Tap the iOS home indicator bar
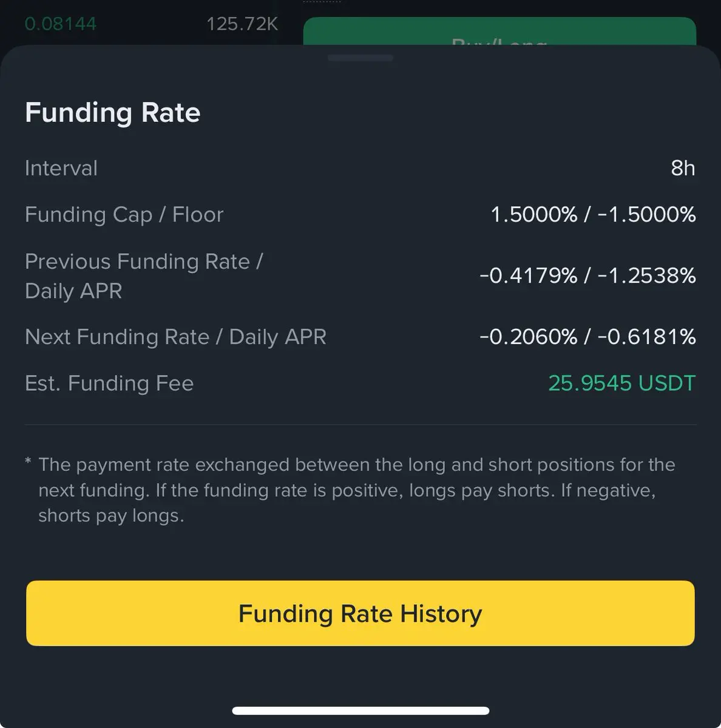The width and height of the screenshot is (721, 728). [x=360, y=710]
